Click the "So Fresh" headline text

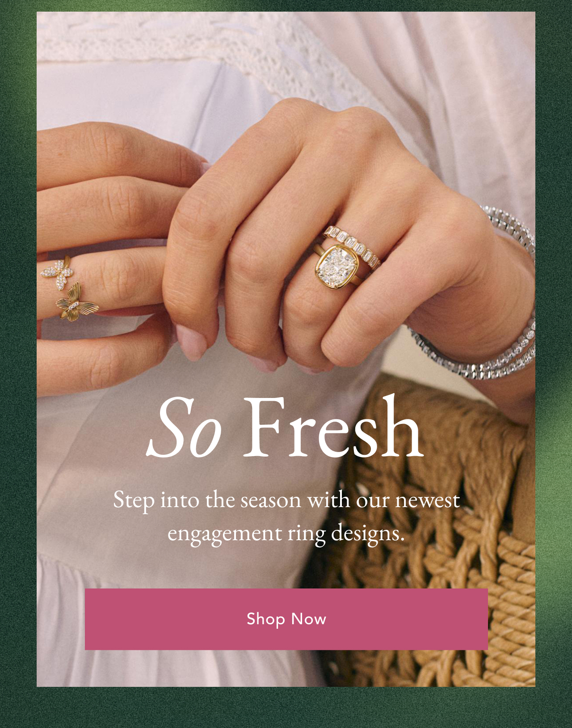(x=285, y=427)
